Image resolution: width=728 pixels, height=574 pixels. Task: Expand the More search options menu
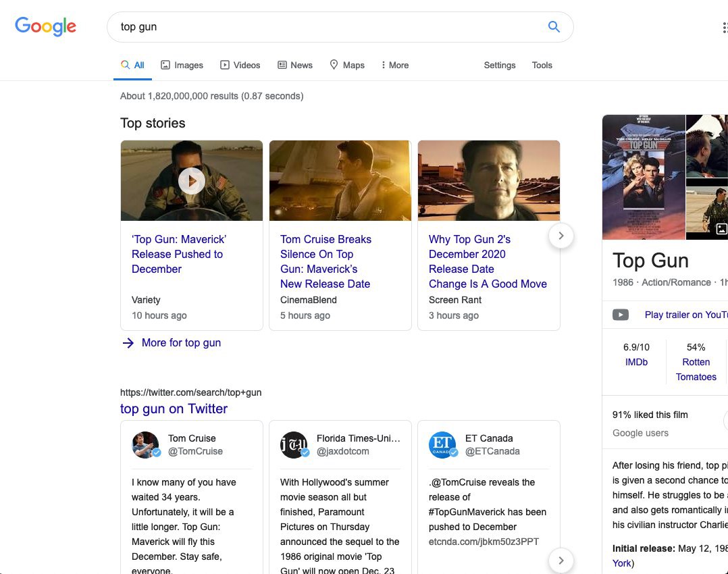click(x=394, y=65)
